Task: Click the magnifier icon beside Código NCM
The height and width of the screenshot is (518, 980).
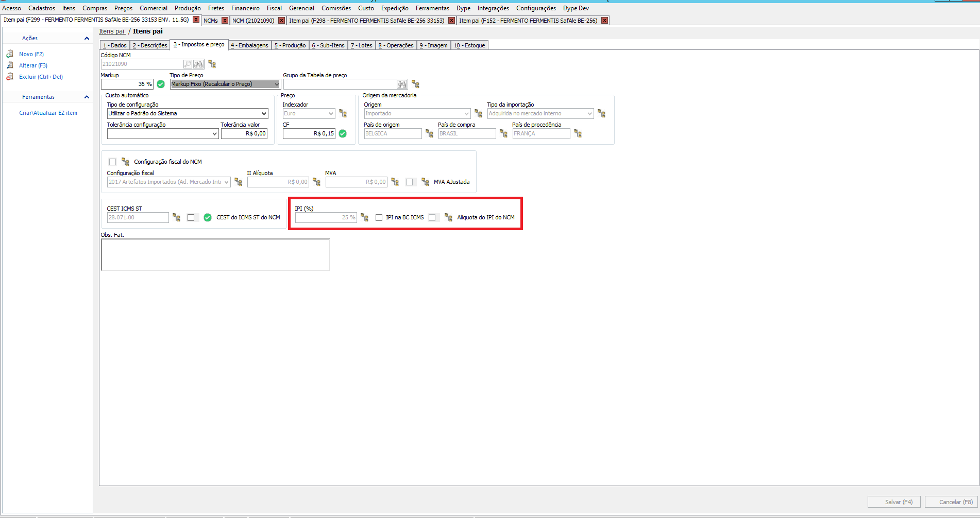Action: coord(188,64)
